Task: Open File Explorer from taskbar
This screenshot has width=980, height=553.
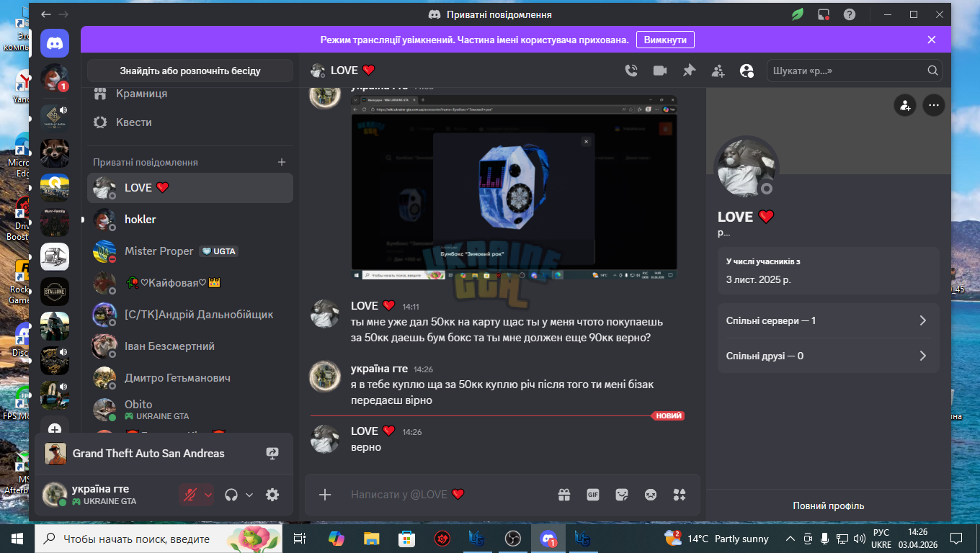Action: pyautogui.click(x=371, y=538)
